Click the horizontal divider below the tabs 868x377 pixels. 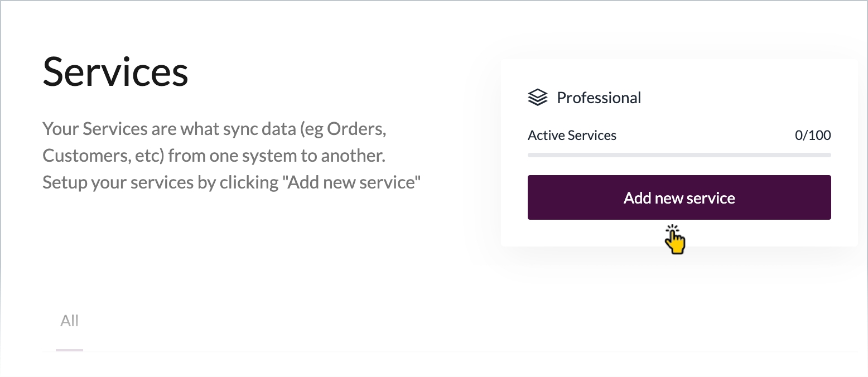tap(446, 352)
